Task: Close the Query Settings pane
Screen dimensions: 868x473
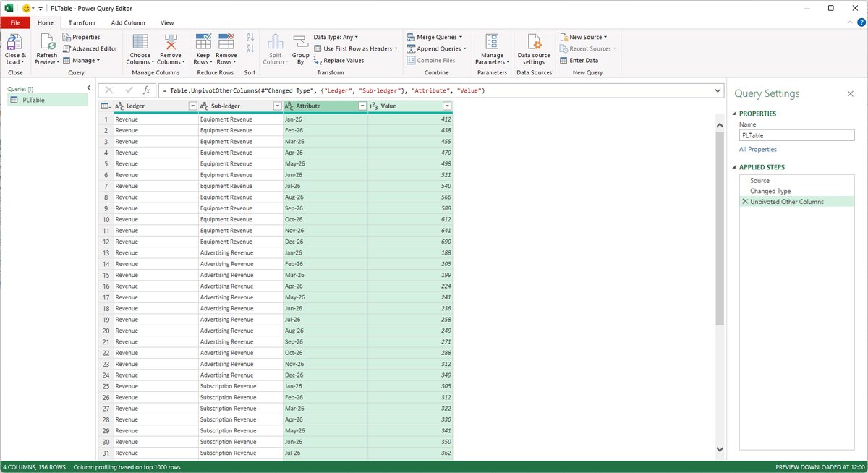Action: click(x=851, y=94)
